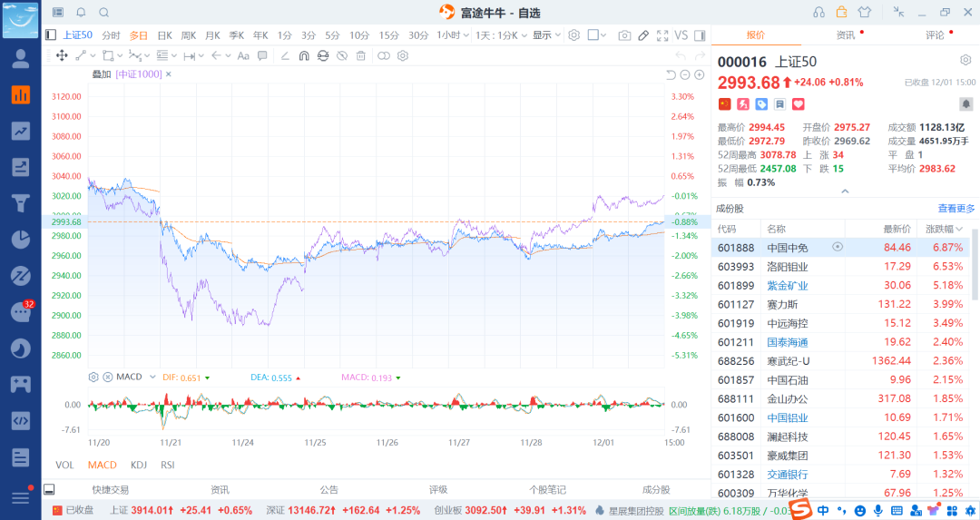
Task: Toggle the eye icon on 中国中免 row
Action: [838, 247]
